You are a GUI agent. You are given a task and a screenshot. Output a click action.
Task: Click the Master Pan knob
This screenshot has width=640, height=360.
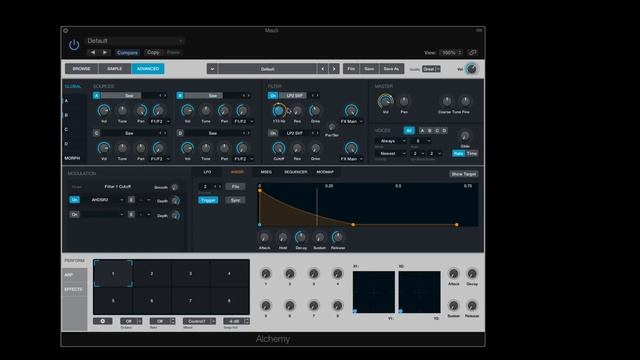(x=404, y=101)
